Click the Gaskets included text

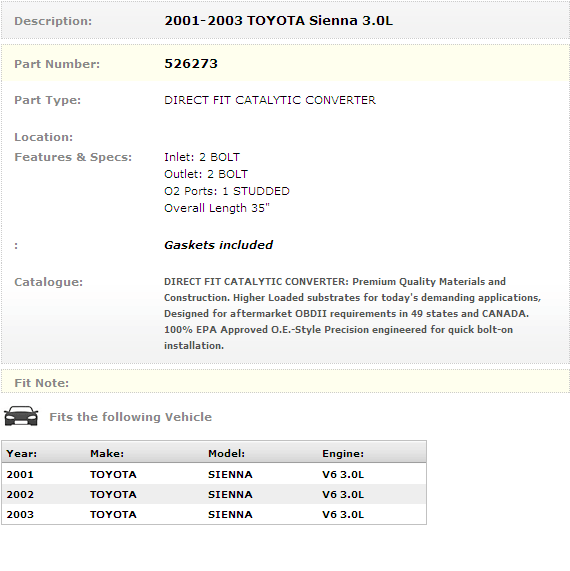[219, 245]
